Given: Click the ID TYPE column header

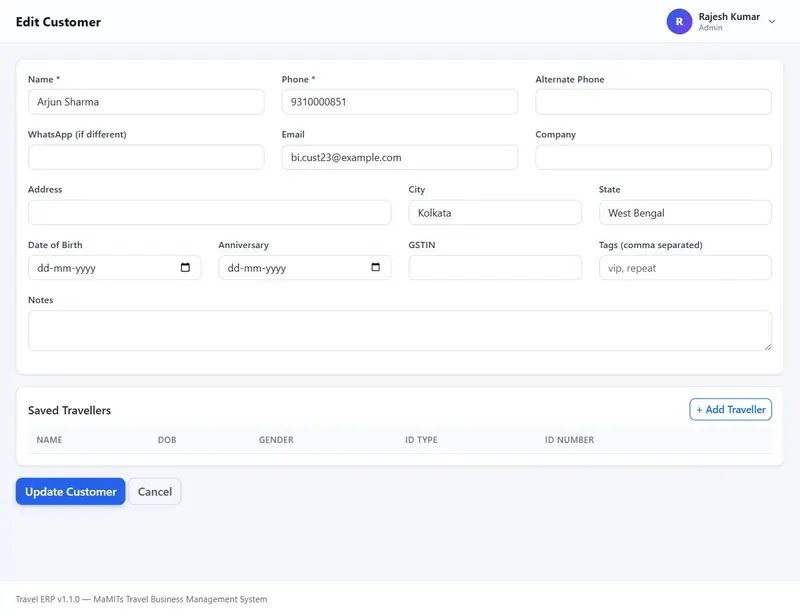Looking at the screenshot, I should [421, 440].
